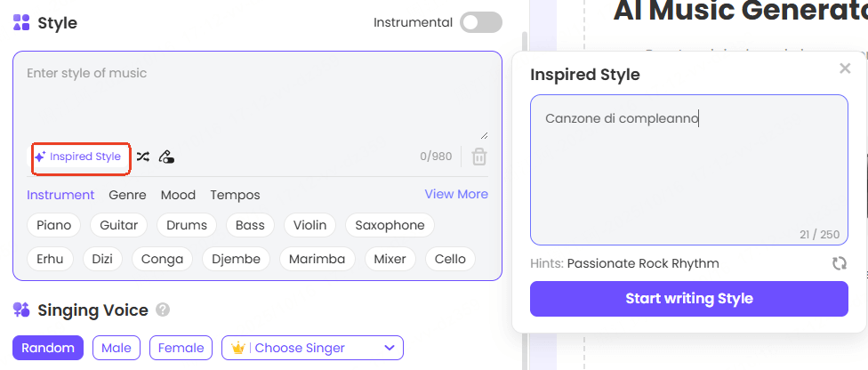868x370 pixels.
Task: Switch to the Mood tab
Action: tap(178, 195)
